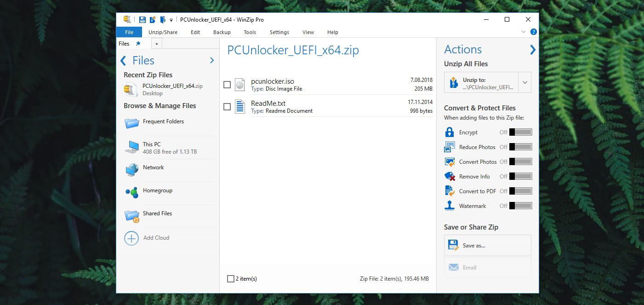Image resolution: width=644 pixels, height=305 pixels.
Task: Click the WinZip app icon in title bar
Action: [x=127, y=19]
